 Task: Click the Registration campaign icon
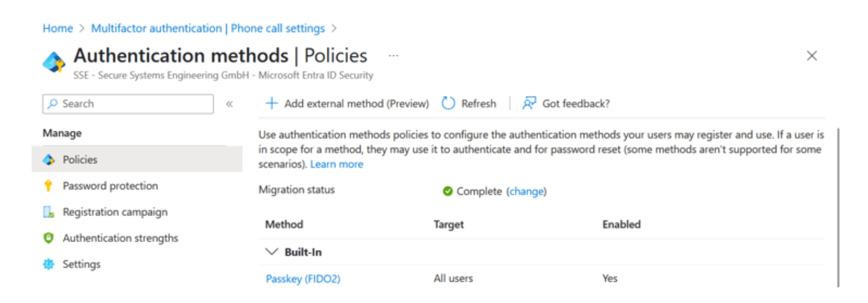[x=49, y=212]
